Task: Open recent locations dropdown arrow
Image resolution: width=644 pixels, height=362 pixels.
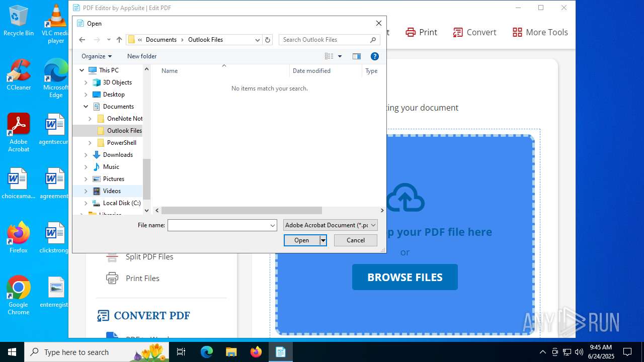Action: [x=109, y=40]
